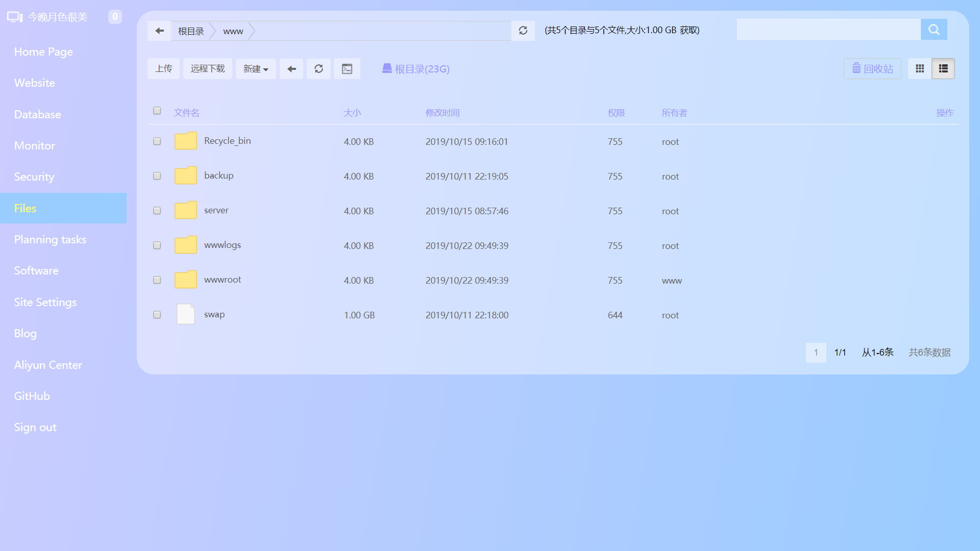The width and height of the screenshot is (980, 551).
Task: Open Blog in sidebar
Action: point(25,333)
